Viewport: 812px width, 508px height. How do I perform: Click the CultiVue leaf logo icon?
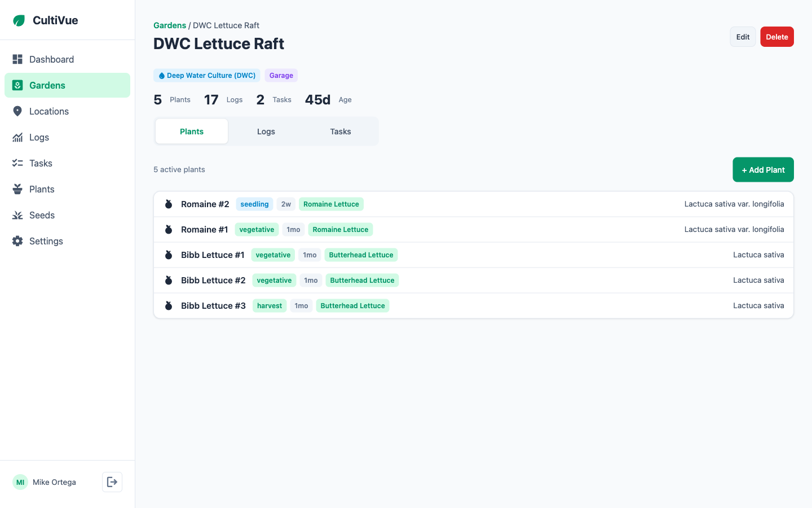coord(19,21)
